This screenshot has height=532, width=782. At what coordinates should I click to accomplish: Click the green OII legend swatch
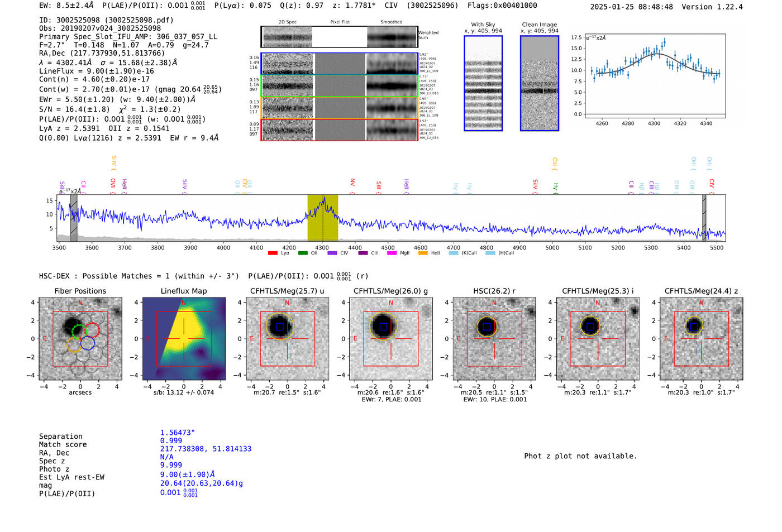tap(303, 253)
